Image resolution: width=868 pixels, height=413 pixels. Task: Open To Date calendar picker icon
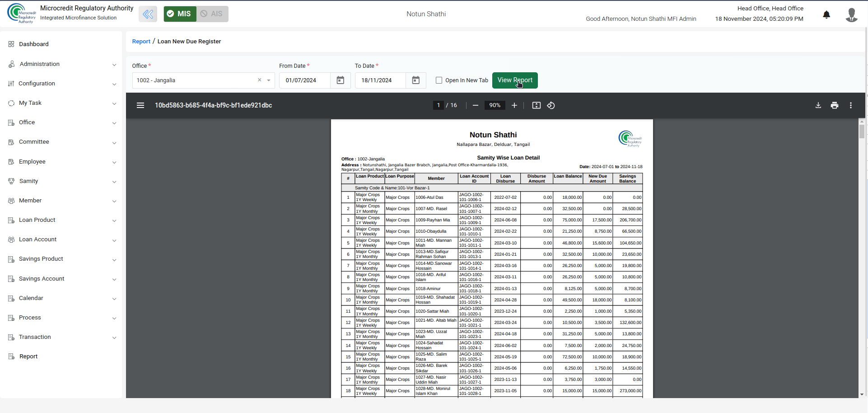click(x=416, y=80)
